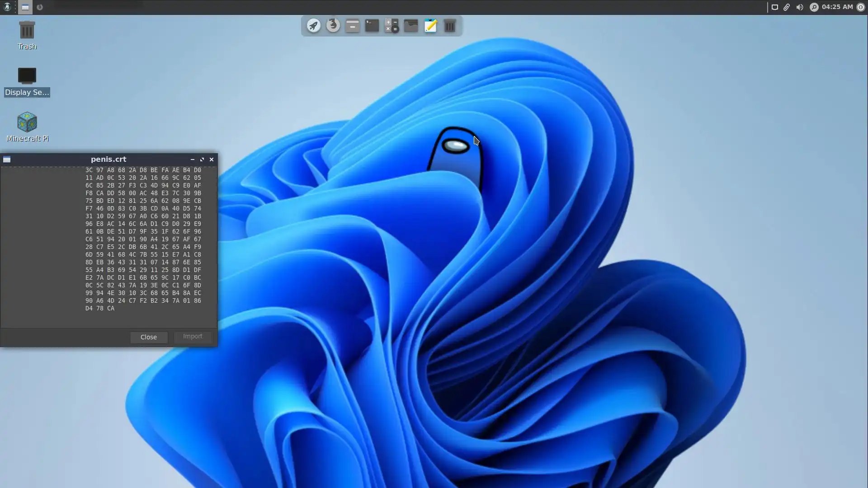Open Firefox from the dock
This screenshot has width=868, height=488.
click(333, 25)
